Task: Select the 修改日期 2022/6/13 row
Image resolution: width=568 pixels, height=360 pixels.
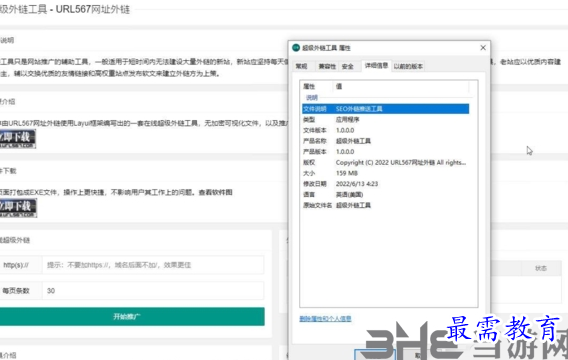Action: coord(385,184)
